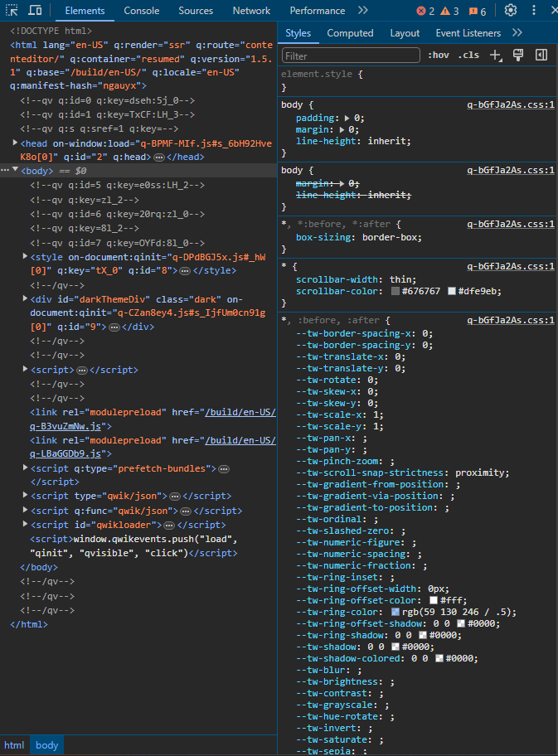Switch to the Performance tab
558x756 pixels.
point(317,11)
